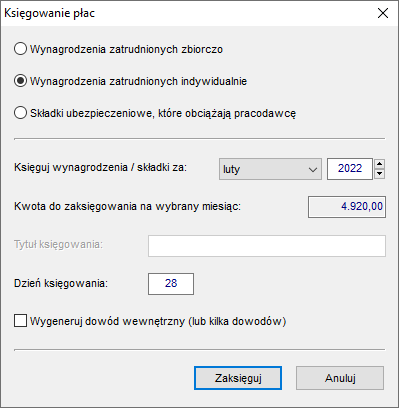Viewport: 399px width, 408px height.
Task: Increase the year with up spinner arrow
Action: pos(380,164)
